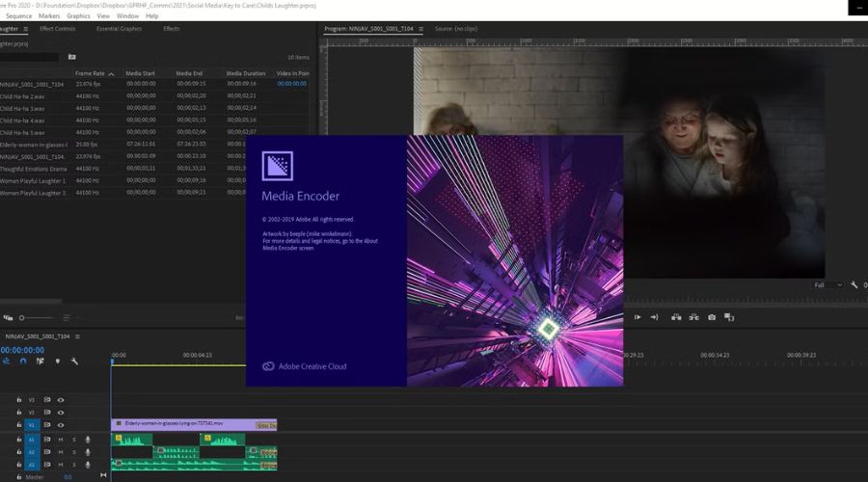Toggle sync lock for V1 track
This screenshot has height=482, width=868.
tap(47, 425)
